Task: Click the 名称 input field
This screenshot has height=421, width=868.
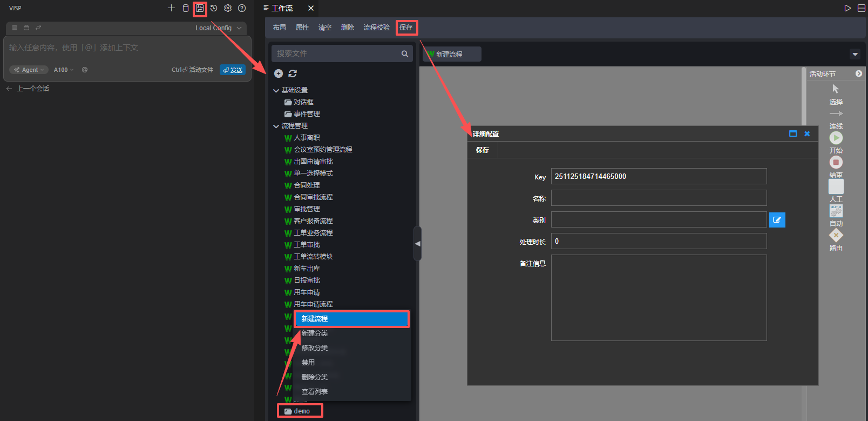Action: [659, 198]
